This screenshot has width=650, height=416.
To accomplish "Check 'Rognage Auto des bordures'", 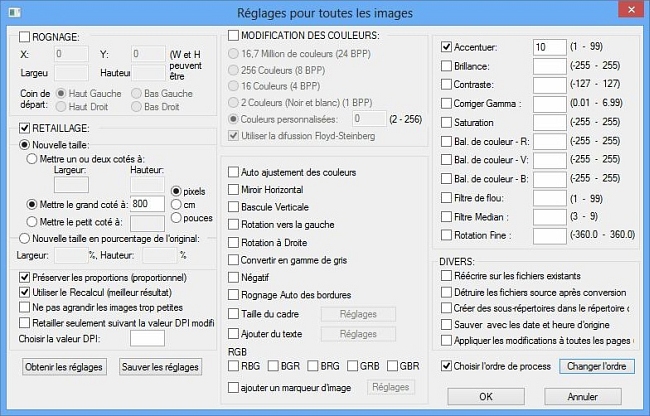I will 233,295.
